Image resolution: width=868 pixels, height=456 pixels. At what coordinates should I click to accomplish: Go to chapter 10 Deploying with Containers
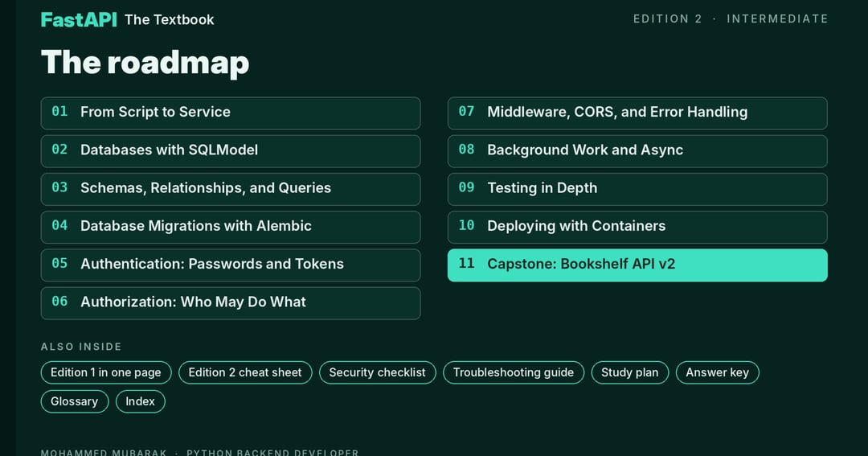pyautogui.click(x=637, y=227)
